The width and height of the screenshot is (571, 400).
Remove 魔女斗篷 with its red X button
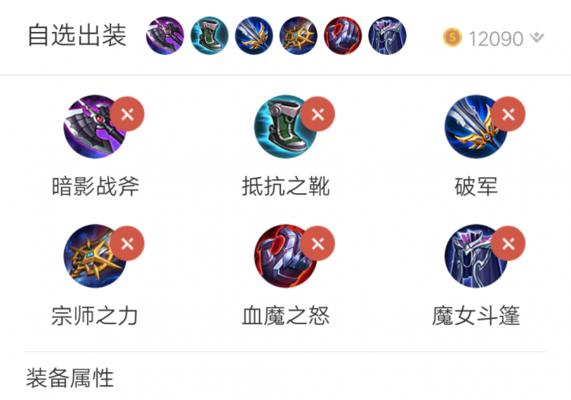tap(508, 243)
